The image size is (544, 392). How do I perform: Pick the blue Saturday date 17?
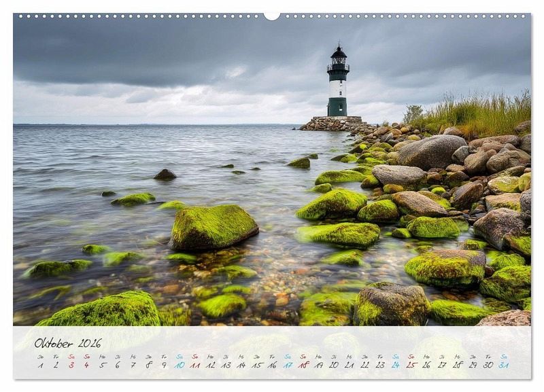point(288,365)
